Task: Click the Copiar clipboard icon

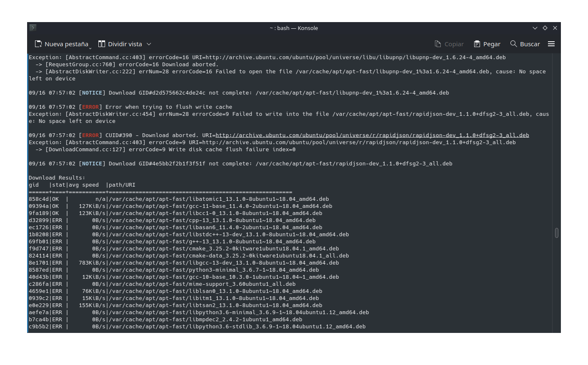Action: tap(438, 44)
